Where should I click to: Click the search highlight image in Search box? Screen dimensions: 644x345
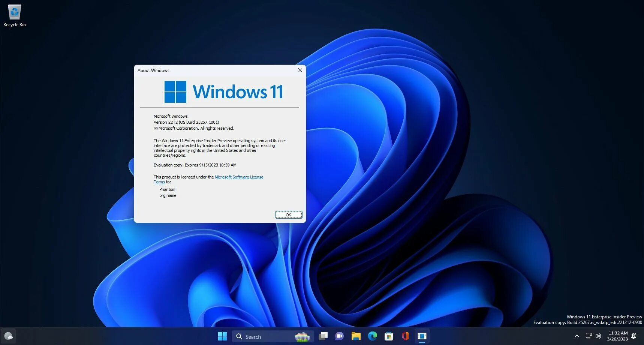pos(302,337)
